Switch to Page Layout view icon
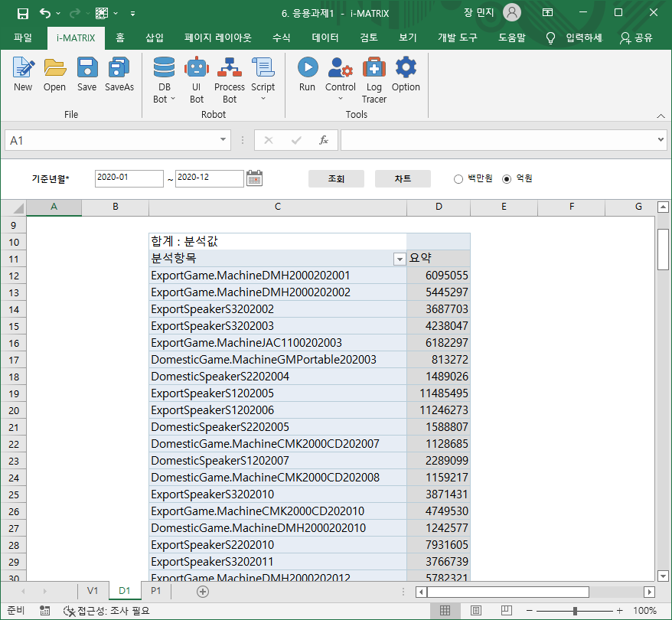The width and height of the screenshot is (672, 620). point(476,611)
